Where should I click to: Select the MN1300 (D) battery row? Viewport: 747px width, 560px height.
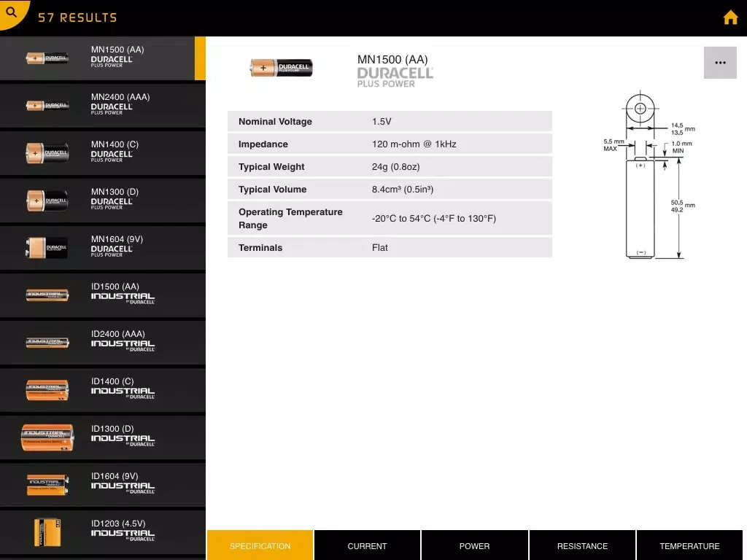(102, 200)
